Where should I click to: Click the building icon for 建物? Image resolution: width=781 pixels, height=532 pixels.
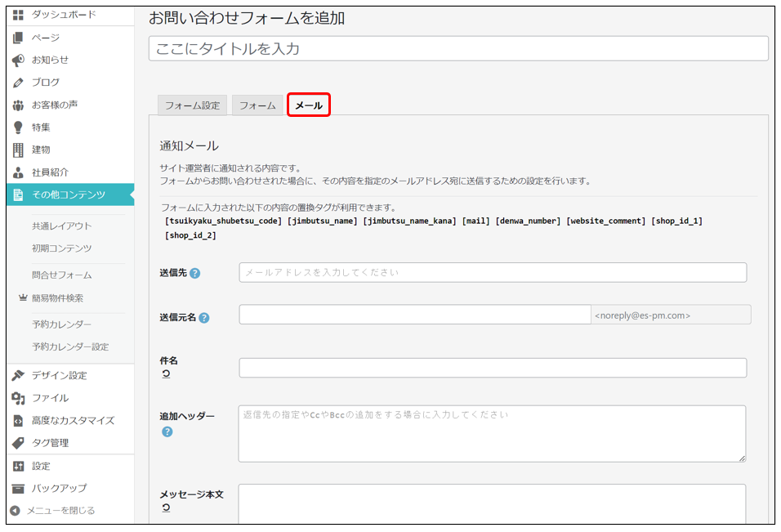18,150
